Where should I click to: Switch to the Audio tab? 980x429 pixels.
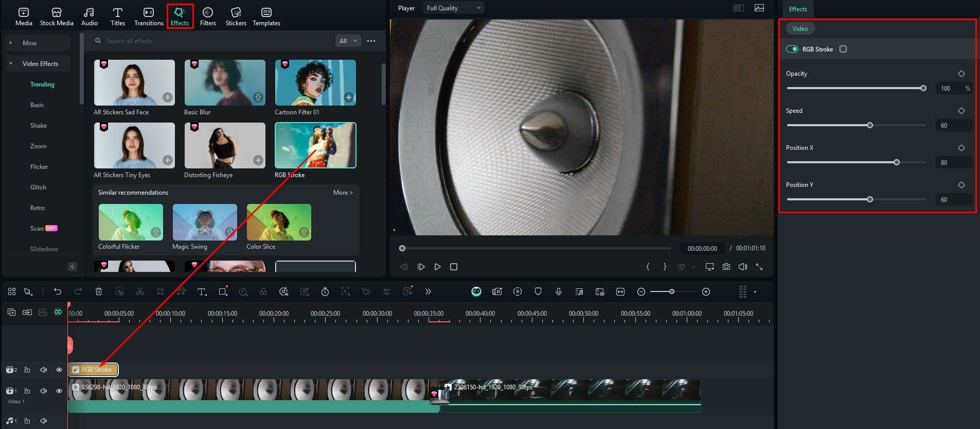89,16
